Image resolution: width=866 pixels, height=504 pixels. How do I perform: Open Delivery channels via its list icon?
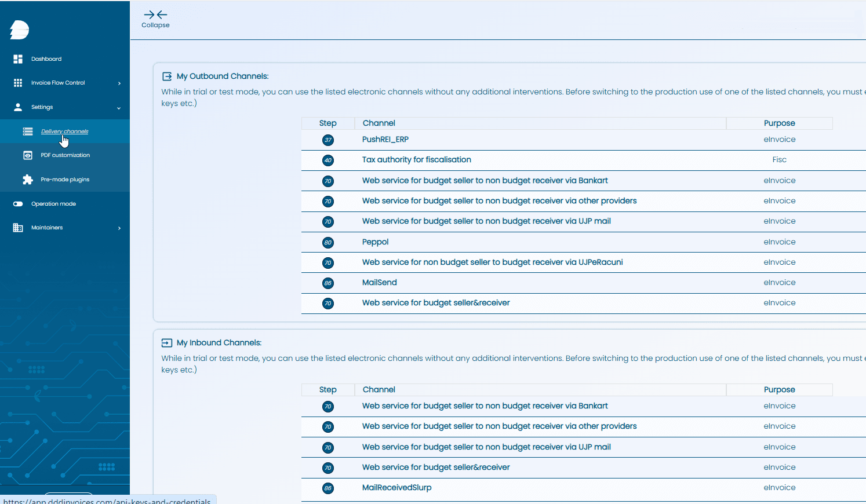click(27, 131)
